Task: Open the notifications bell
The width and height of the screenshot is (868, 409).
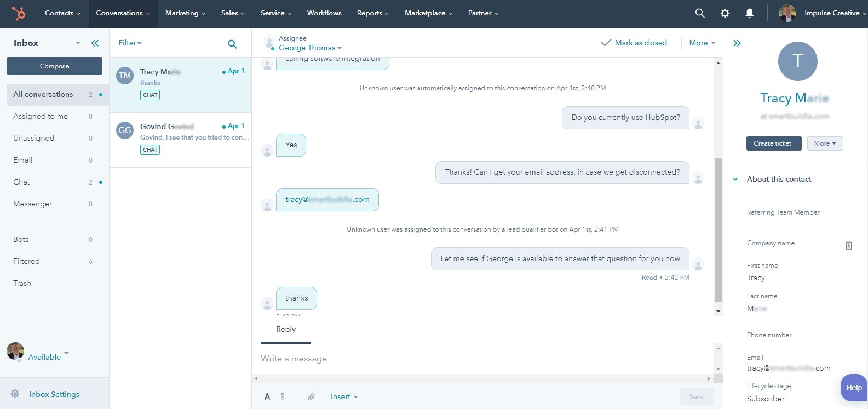Action: [749, 13]
